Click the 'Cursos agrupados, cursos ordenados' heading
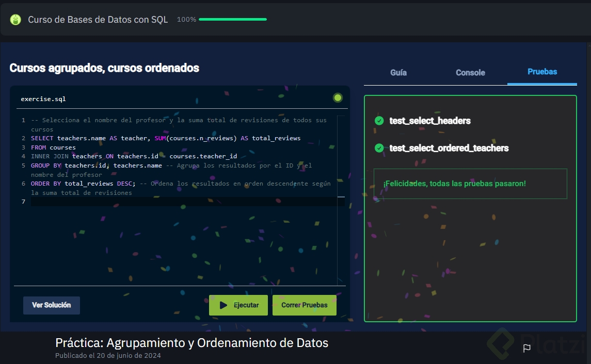 pyautogui.click(x=104, y=68)
